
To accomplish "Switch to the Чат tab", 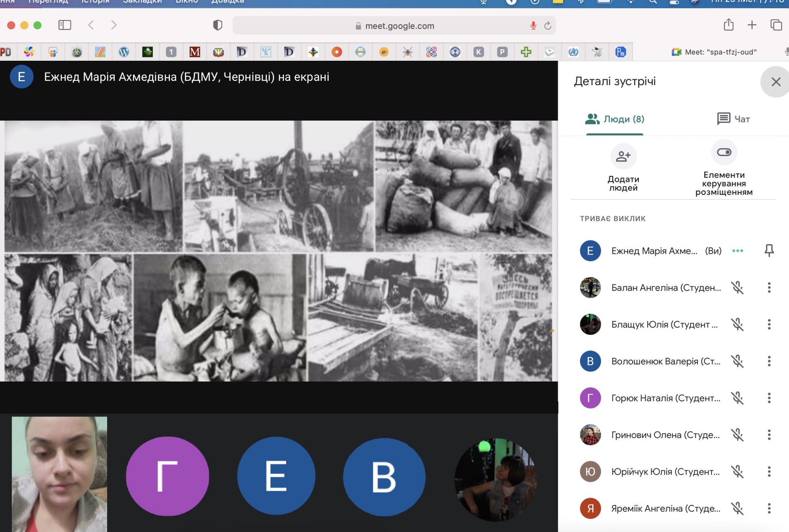I will point(733,119).
